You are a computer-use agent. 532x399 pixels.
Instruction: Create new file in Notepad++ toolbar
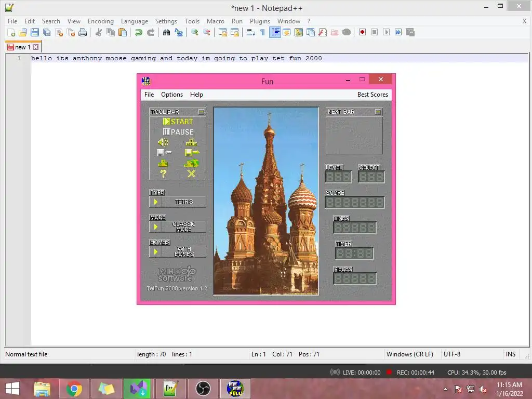[11, 32]
